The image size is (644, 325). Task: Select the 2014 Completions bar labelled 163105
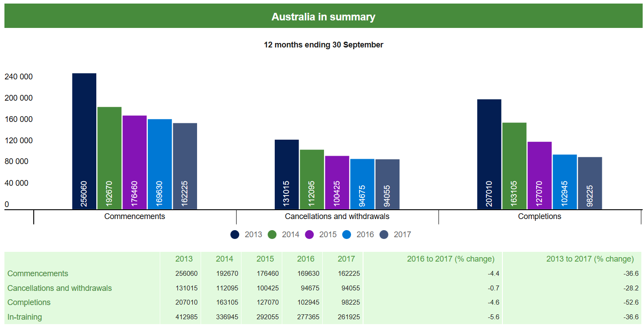(514, 166)
